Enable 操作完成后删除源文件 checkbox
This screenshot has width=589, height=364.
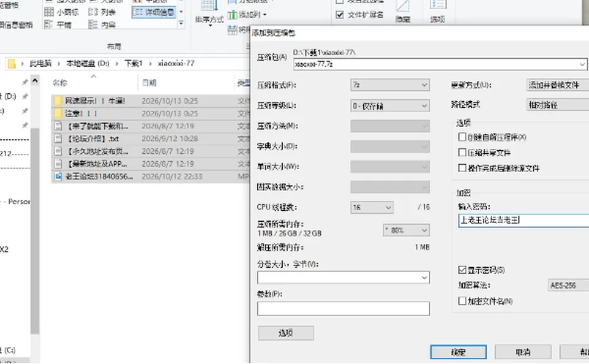[x=462, y=168]
